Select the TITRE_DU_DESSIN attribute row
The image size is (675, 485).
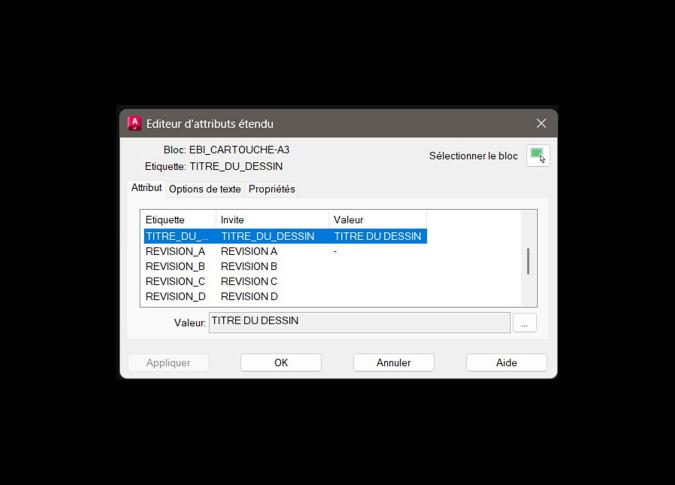pos(285,236)
